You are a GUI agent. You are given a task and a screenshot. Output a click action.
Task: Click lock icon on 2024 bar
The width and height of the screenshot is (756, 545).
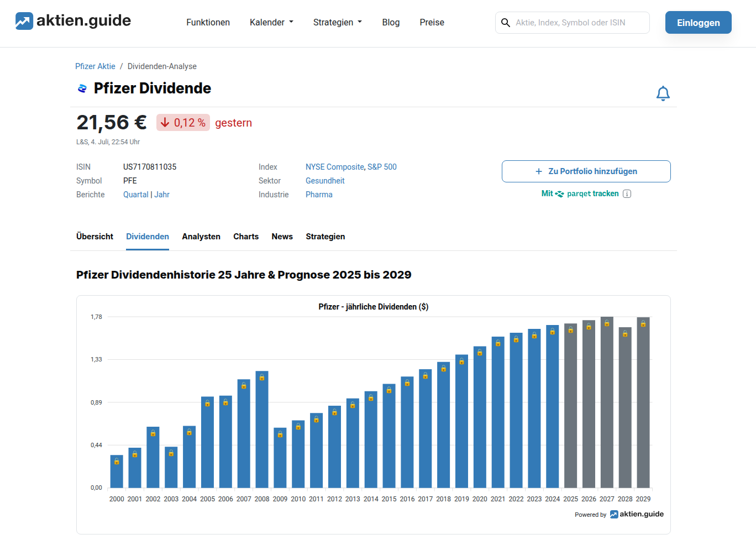pos(552,331)
